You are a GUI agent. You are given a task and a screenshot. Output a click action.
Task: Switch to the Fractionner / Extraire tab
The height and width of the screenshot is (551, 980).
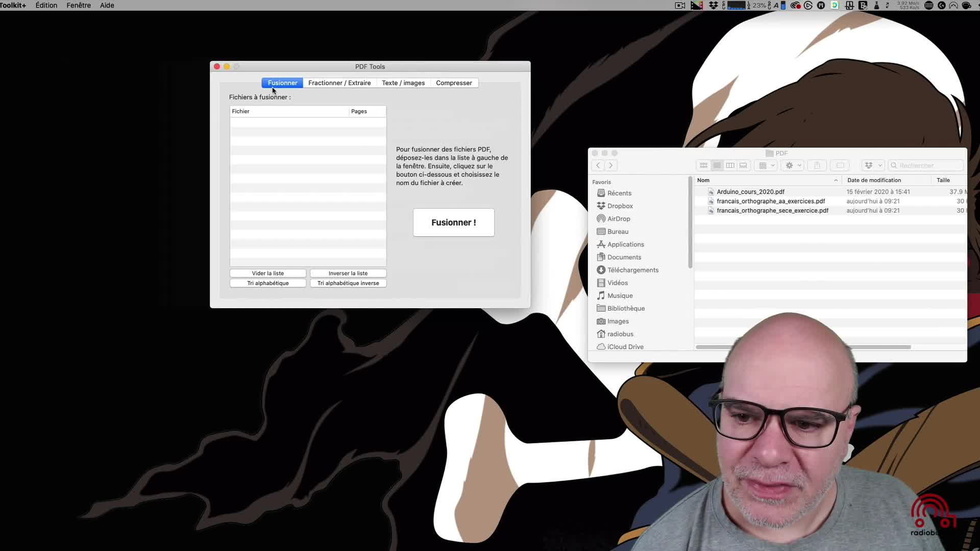click(339, 83)
